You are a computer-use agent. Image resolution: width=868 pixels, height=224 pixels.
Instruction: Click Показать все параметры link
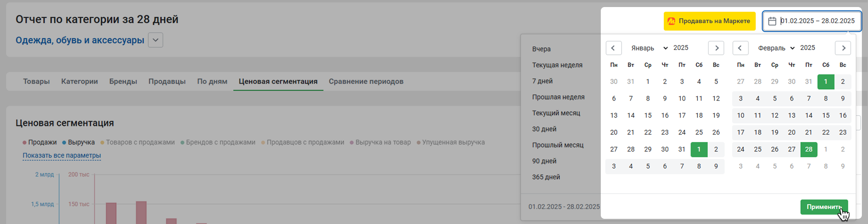(x=62, y=155)
